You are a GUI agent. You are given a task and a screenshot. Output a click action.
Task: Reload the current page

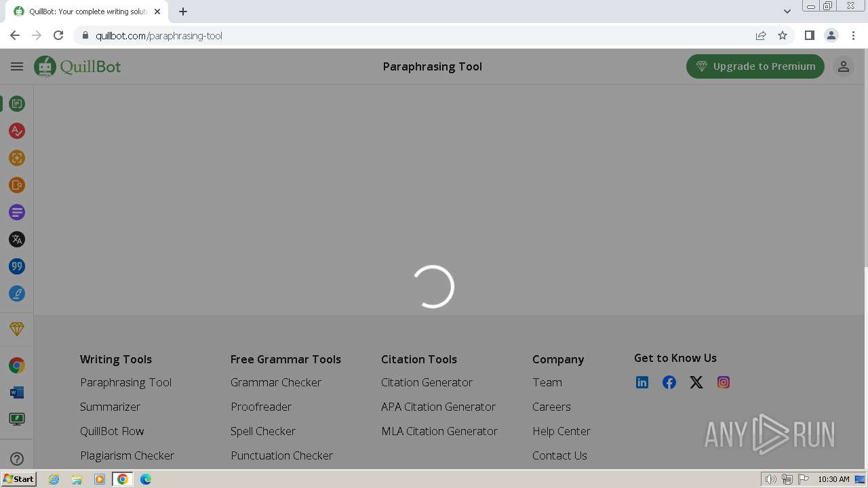click(x=58, y=35)
